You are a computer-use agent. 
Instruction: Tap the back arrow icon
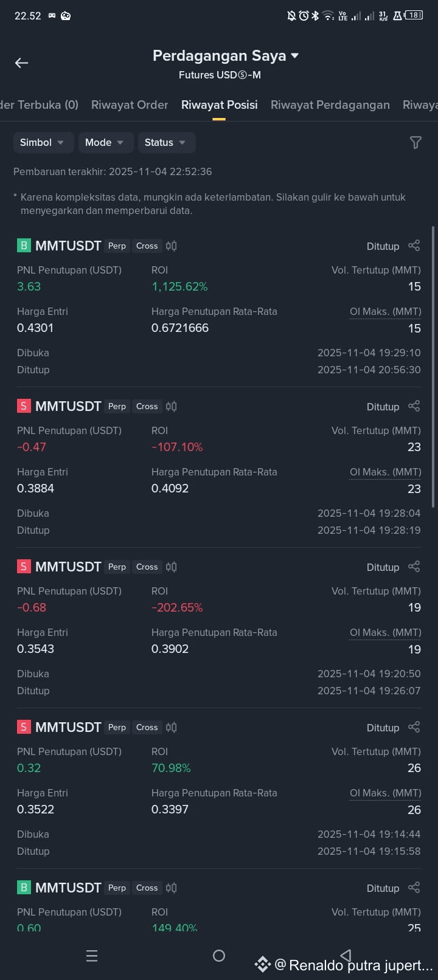coord(21,63)
